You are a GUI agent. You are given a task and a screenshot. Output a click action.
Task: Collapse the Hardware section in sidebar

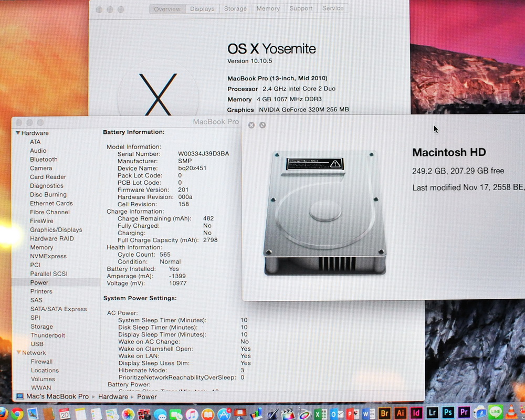click(x=18, y=133)
